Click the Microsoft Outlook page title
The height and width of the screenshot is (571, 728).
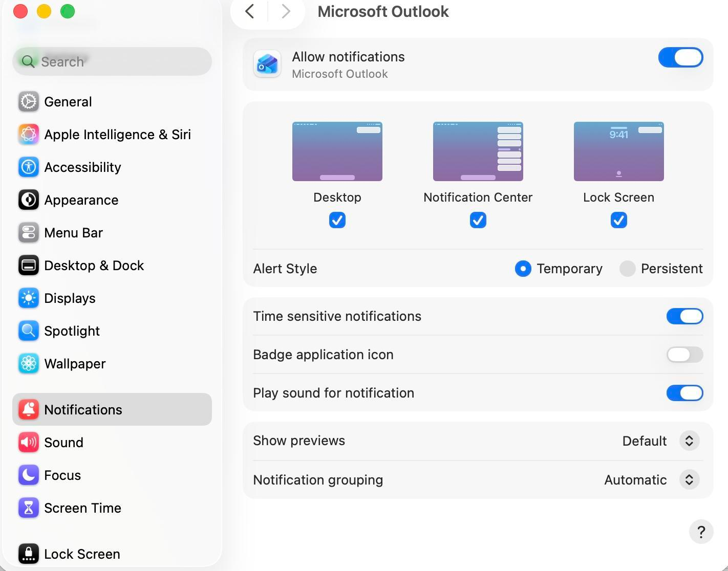pyautogui.click(x=383, y=11)
